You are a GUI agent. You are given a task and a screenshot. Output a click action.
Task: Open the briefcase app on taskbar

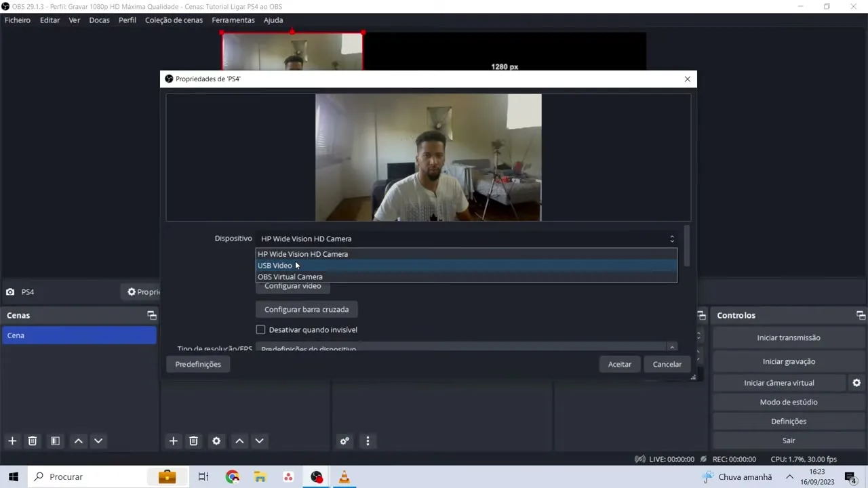coord(167,476)
